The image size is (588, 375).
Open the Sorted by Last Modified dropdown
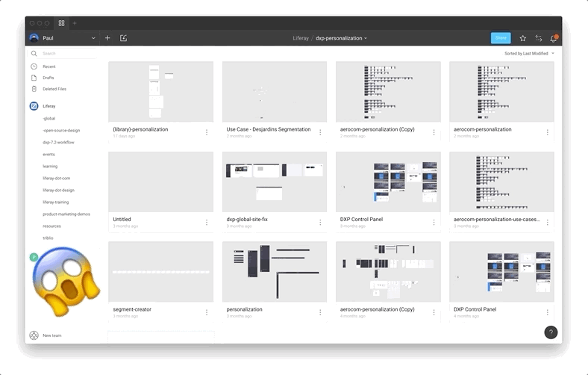529,54
